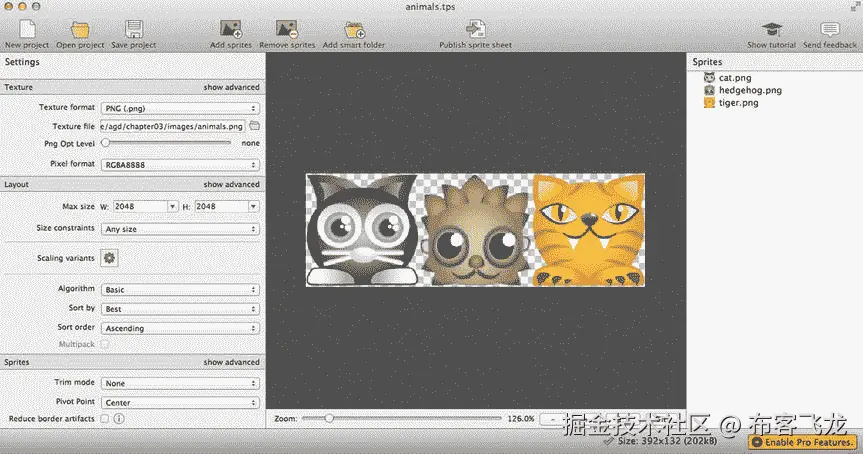Screen dimensions: 863x454
Task: Toggle the Reduce border artifacts checkbox
Action: click(x=105, y=419)
